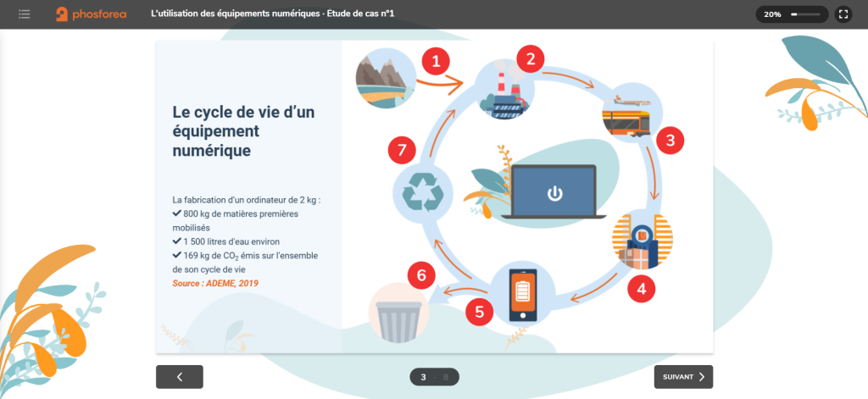
Task: Click the page 3 of 8 indicator
Action: pos(434,377)
